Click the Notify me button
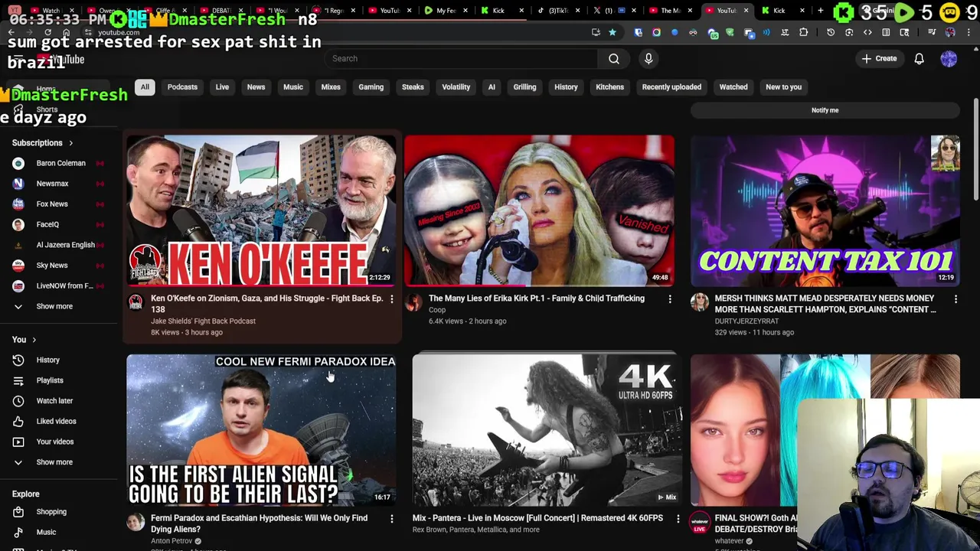Image resolution: width=980 pixels, height=551 pixels. (x=825, y=110)
